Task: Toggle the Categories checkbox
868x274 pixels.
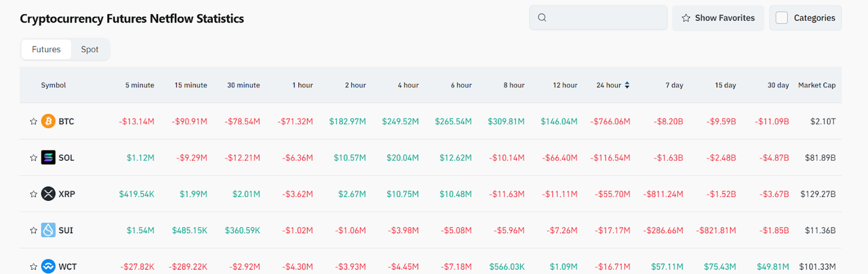Action: 782,18
